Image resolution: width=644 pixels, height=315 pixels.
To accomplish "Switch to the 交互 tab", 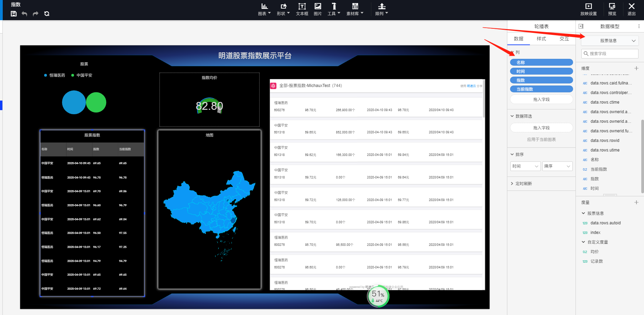I will tap(564, 39).
